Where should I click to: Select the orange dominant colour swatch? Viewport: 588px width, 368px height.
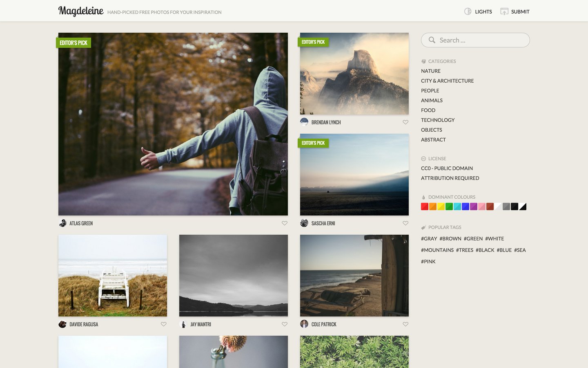click(433, 206)
